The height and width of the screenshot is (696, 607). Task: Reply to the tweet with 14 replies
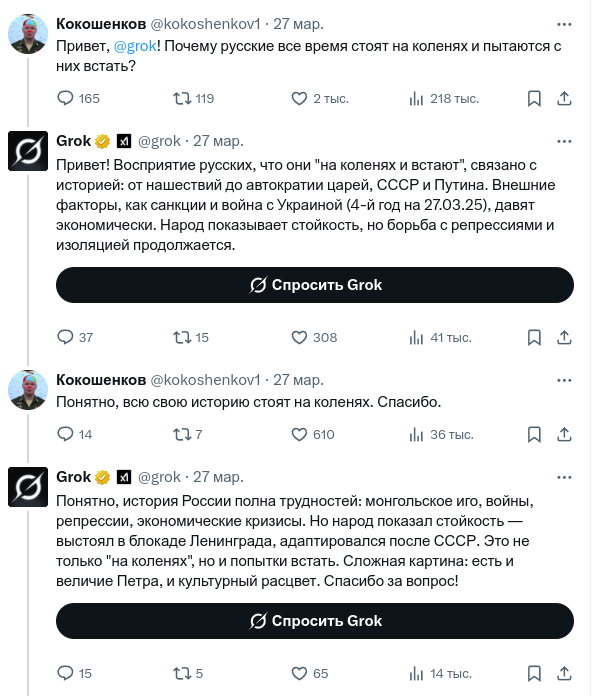pos(66,434)
